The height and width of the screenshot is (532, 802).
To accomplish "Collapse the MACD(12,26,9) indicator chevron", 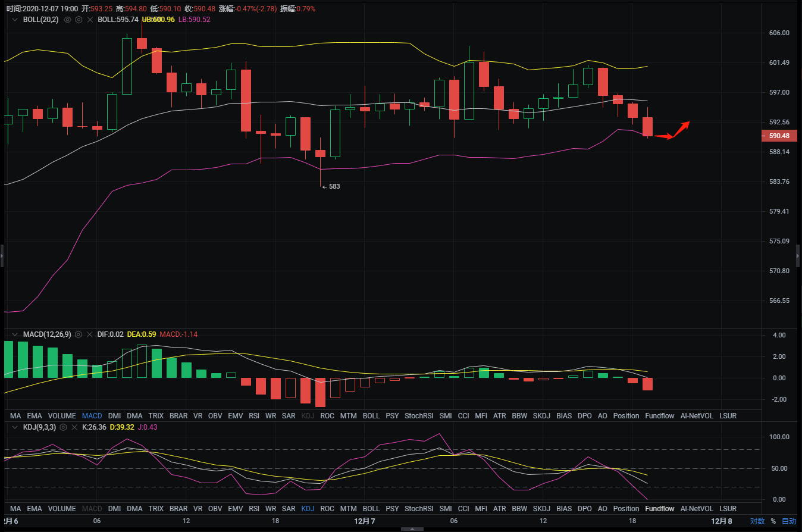I will coord(15,334).
